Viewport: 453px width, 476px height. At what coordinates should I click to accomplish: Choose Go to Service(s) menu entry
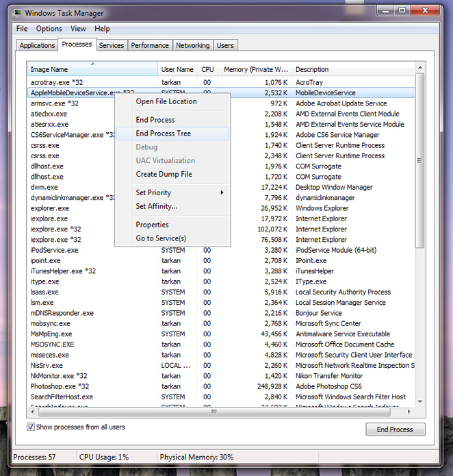coord(172,238)
